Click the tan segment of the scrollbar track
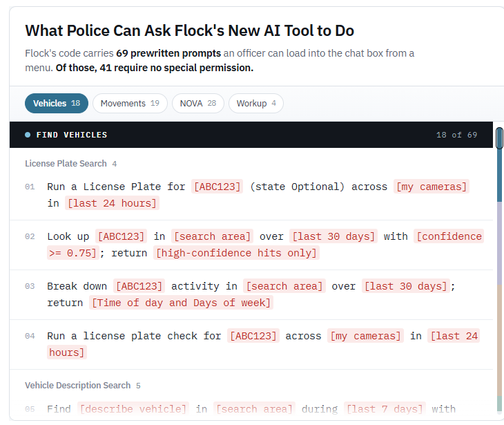 point(499,341)
